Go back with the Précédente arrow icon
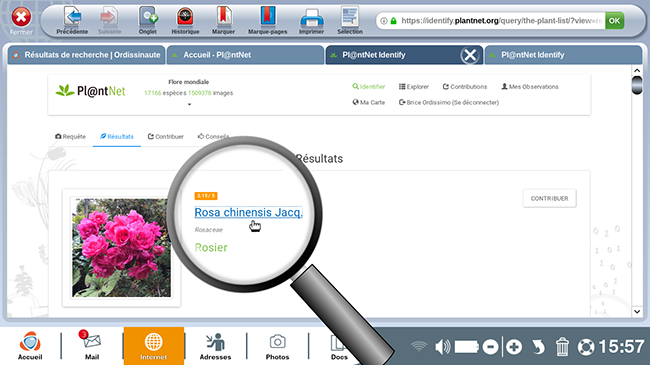Viewport: 650px width, 365px height. click(x=73, y=17)
